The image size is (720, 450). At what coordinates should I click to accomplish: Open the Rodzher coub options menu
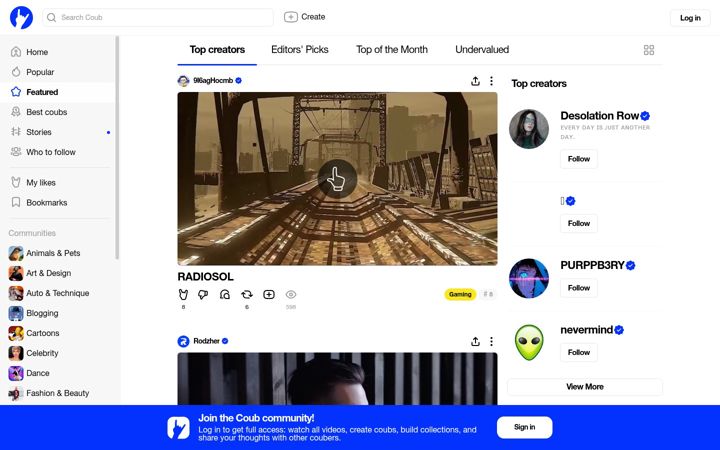[491, 341]
